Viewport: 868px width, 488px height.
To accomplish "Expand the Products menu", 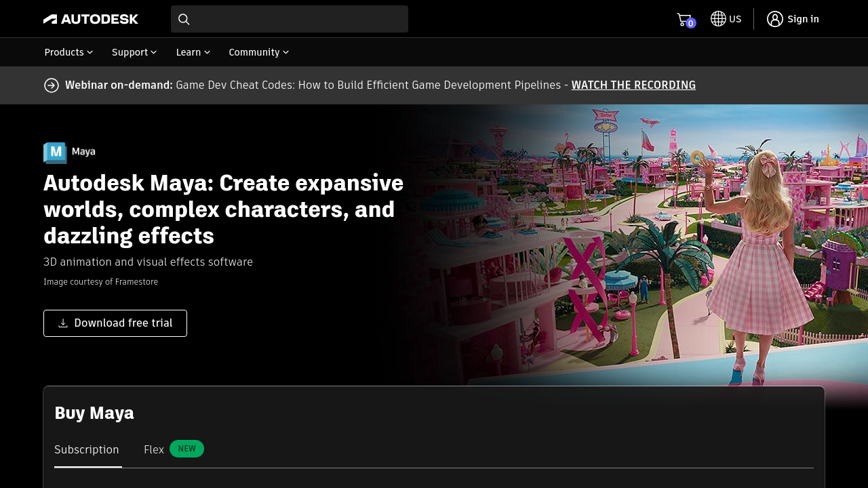I will (x=68, y=52).
